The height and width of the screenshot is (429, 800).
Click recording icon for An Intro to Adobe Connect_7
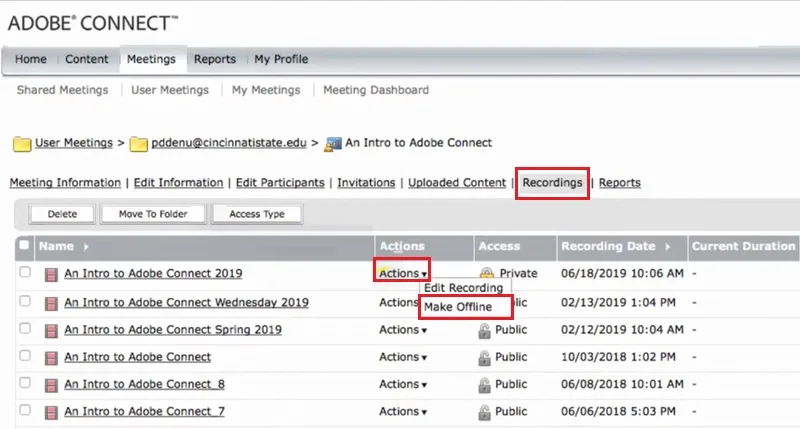[x=51, y=412]
